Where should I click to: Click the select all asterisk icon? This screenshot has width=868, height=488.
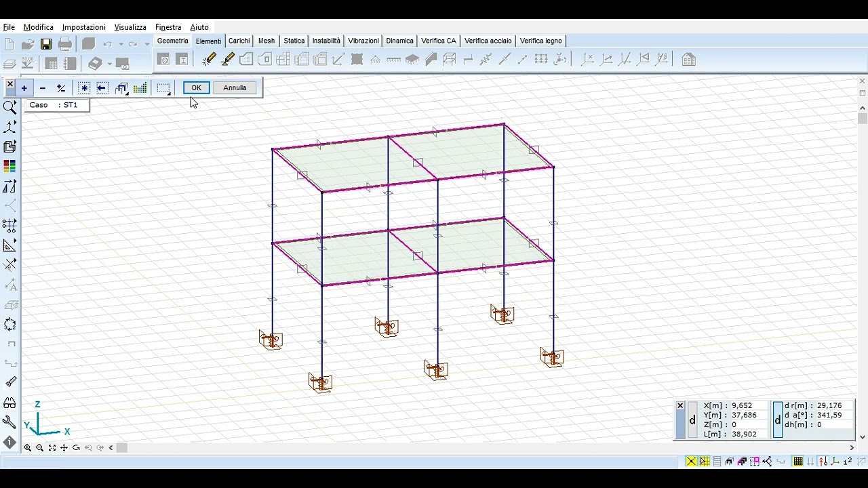[x=84, y=88]
